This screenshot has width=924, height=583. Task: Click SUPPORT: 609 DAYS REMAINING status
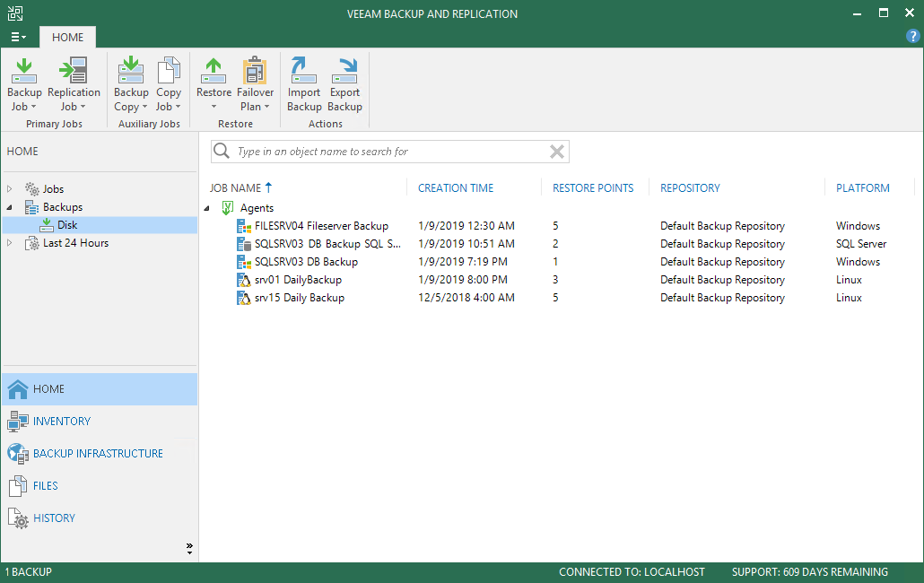coord(810,572)
